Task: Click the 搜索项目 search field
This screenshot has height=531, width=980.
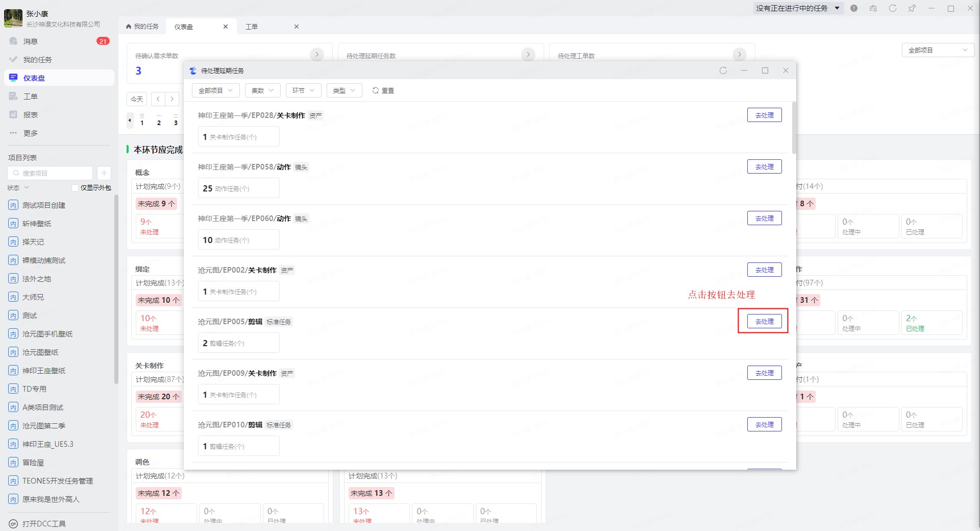Action: coord(50,173)
